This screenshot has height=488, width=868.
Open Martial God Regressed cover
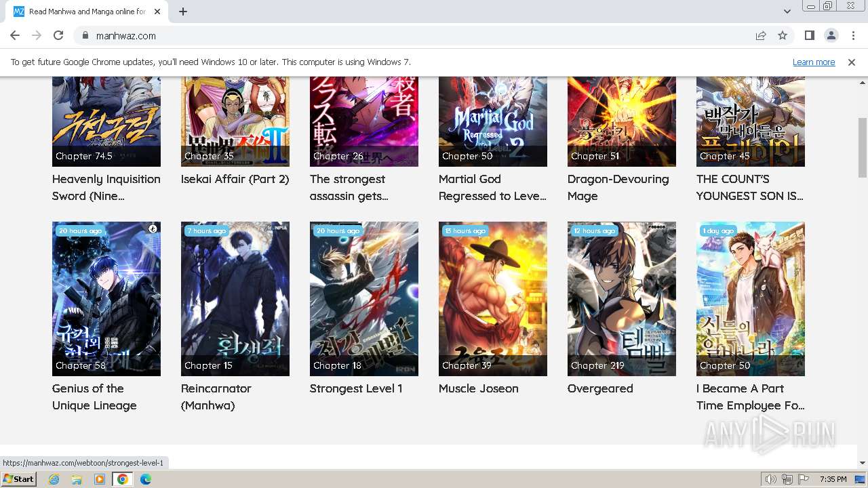coord(493,121)
